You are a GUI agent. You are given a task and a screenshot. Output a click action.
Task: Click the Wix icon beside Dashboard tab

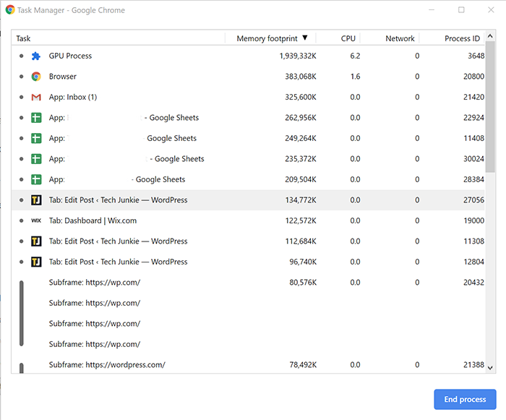tap(36, 220)
